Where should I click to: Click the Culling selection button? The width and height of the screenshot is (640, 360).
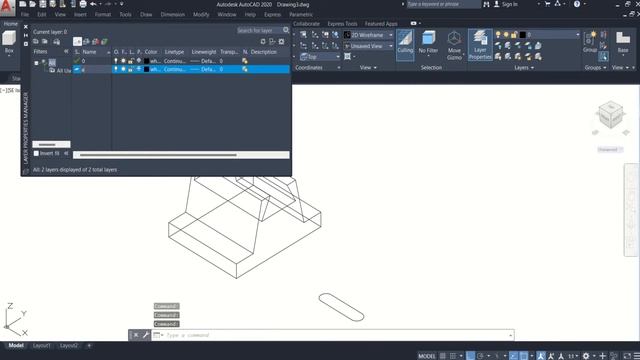(405, 45)
